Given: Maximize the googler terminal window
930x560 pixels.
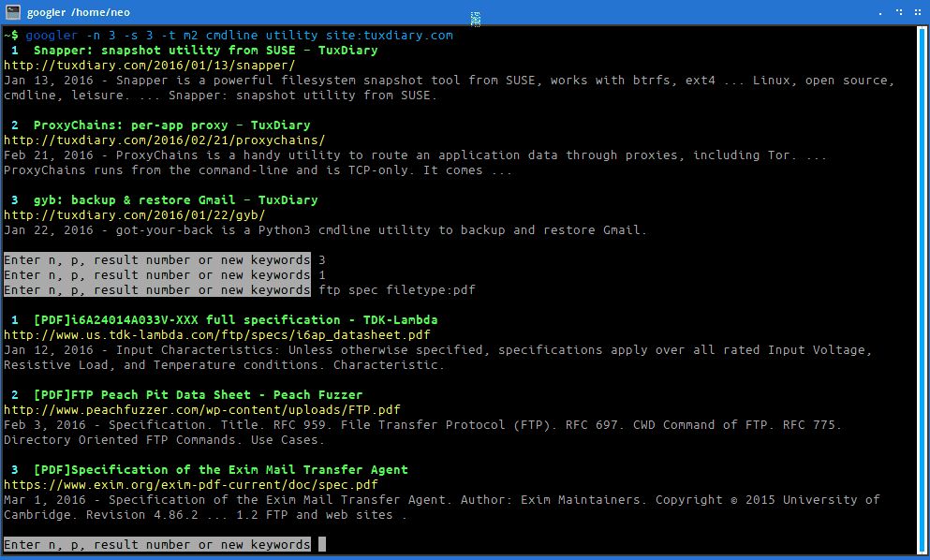Looking at the screenshot, I should tap(899, 12).
